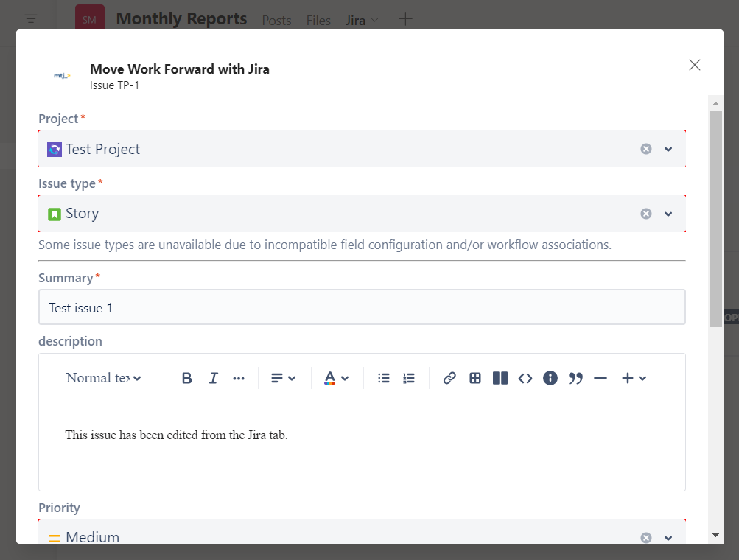This screenshot has height=560, width=739.
Task: Expand the Issue type dropdown
Action: tap(668, 214)
